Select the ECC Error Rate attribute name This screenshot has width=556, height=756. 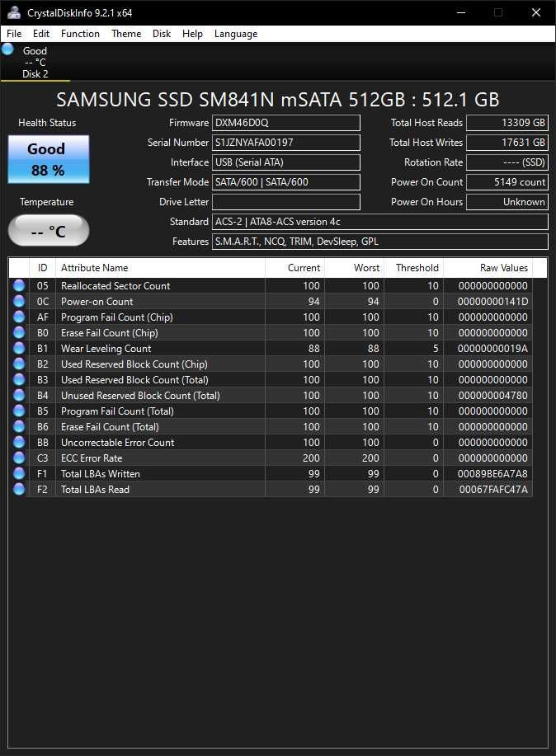tap(92, 458)
